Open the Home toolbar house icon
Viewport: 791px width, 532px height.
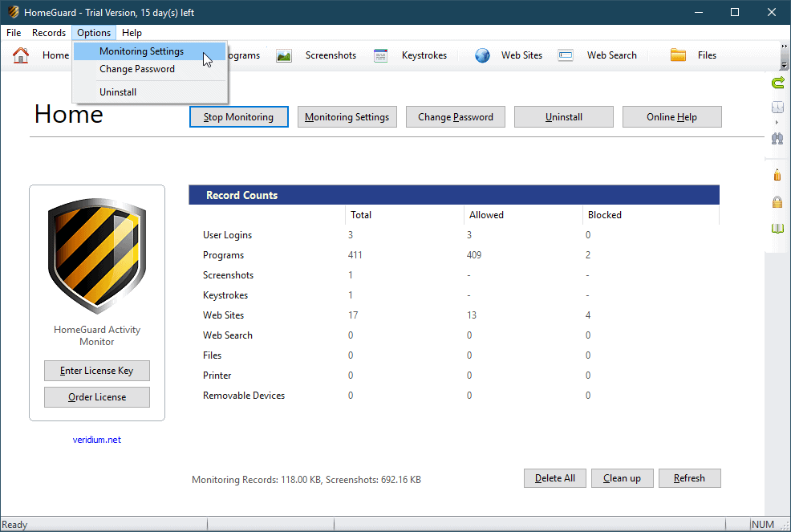click(21, 55)
